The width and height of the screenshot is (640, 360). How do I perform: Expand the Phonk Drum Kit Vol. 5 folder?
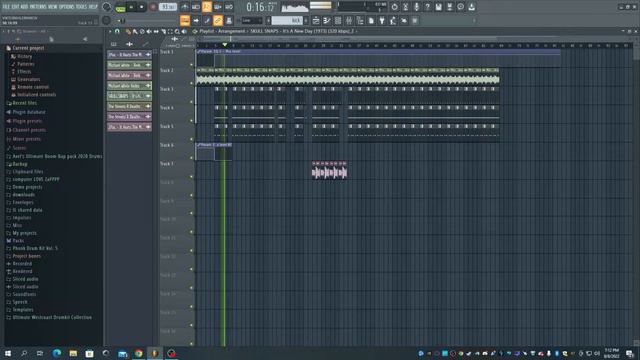coord(35,248)
